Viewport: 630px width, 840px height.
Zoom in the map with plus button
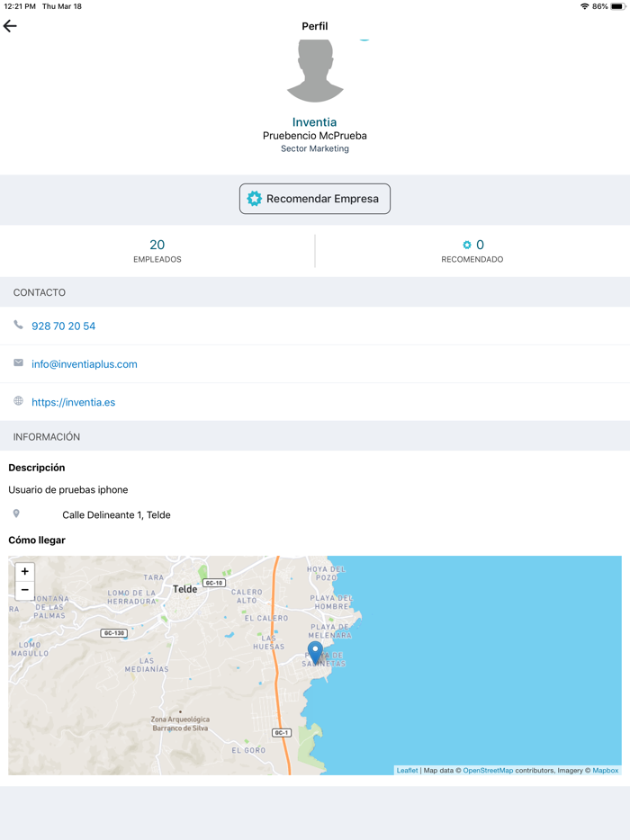point(24,572)
